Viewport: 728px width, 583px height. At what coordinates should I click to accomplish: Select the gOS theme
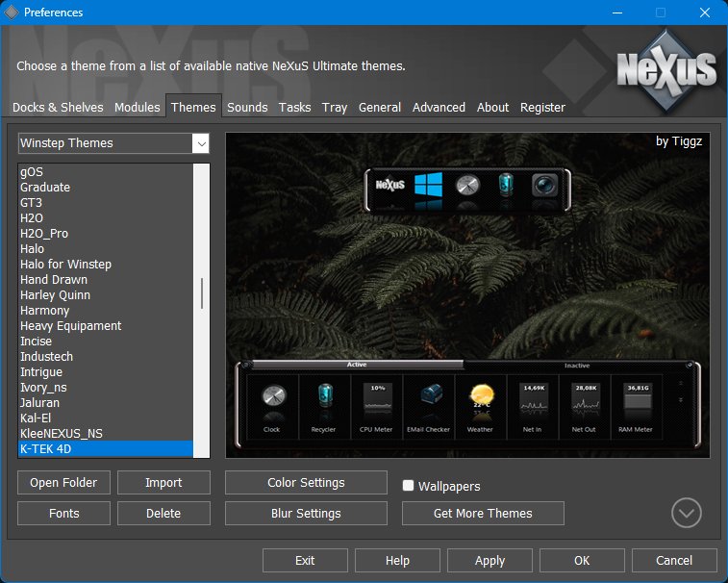pyautogui.click(x=106, y=172)
